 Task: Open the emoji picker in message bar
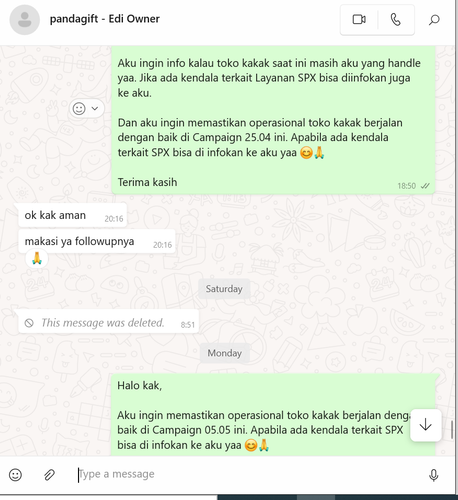15,475
